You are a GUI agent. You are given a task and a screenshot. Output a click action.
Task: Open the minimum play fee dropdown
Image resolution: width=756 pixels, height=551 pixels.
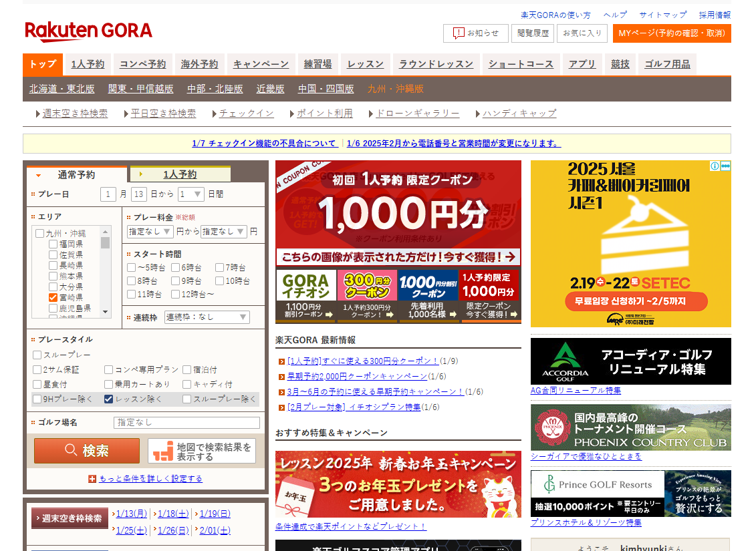pyautogui.click(x=150, y=232)
